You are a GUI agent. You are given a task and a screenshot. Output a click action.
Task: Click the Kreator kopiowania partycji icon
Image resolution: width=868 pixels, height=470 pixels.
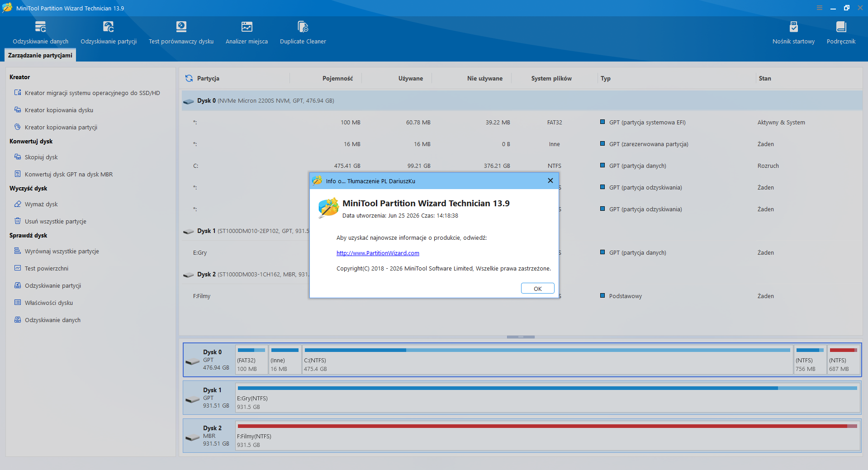click(x=18, y=127)
